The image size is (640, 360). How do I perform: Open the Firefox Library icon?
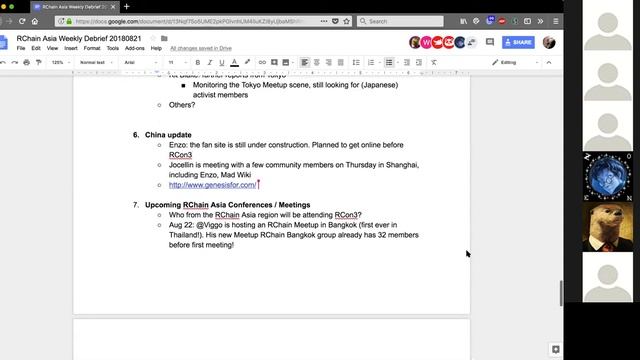(x=464, y=21)
